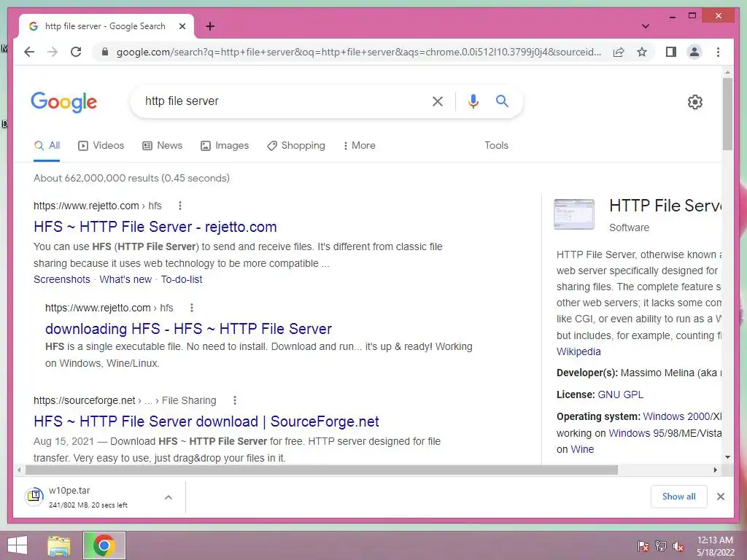Reload the current page
The height and width of the screenshot is (560, 747).
coord(76,52)
